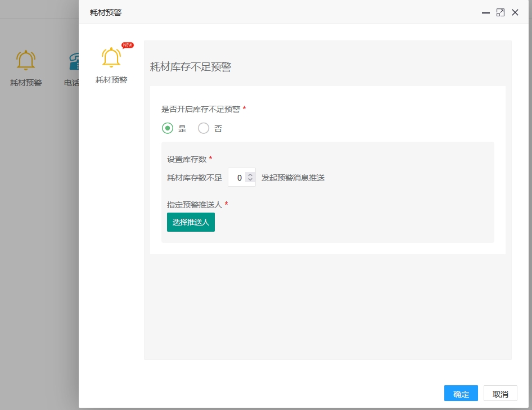Close the 耗材预警 dialog with the X
Screen dimensions: 532x410
515,12
